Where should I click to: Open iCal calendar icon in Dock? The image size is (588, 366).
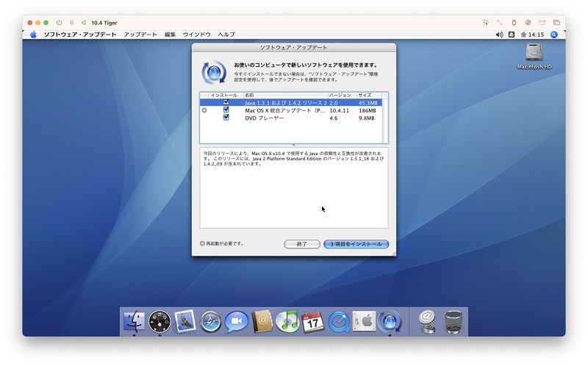313,321
